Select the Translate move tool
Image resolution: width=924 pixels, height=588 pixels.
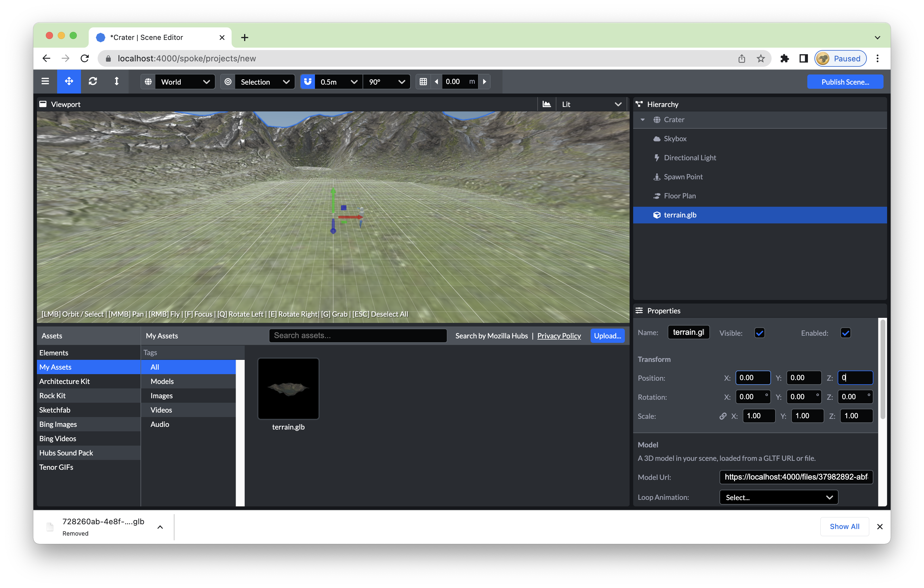pyautogui.click(x=69, y=81)
